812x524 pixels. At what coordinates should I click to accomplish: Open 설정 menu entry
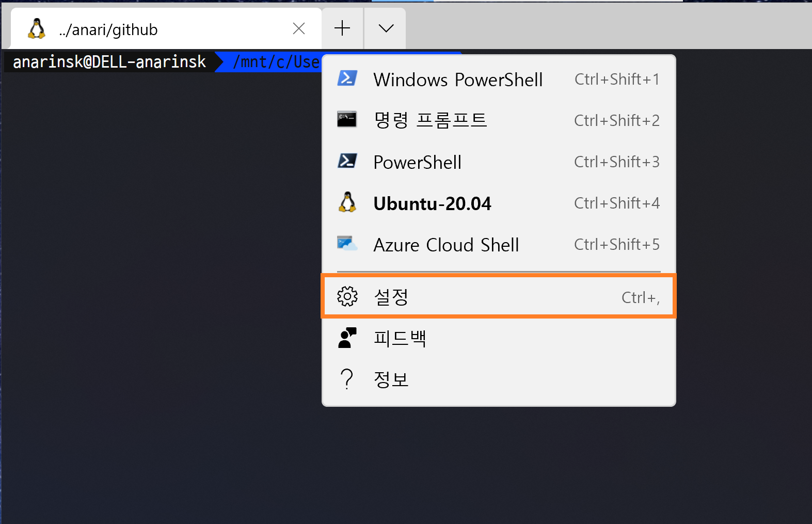499,296
